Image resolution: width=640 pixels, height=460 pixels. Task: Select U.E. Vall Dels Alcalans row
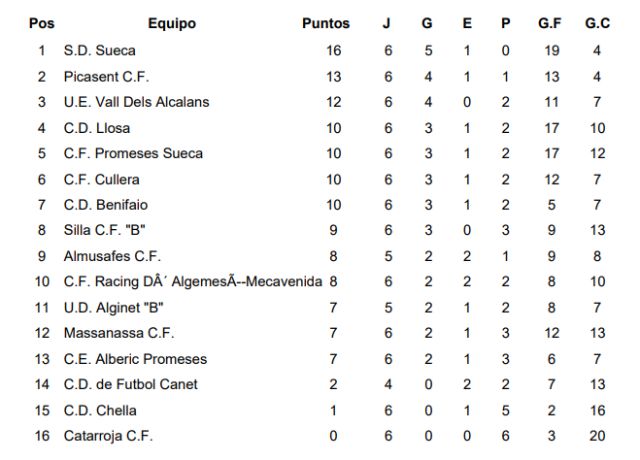(x=320, y=102)
